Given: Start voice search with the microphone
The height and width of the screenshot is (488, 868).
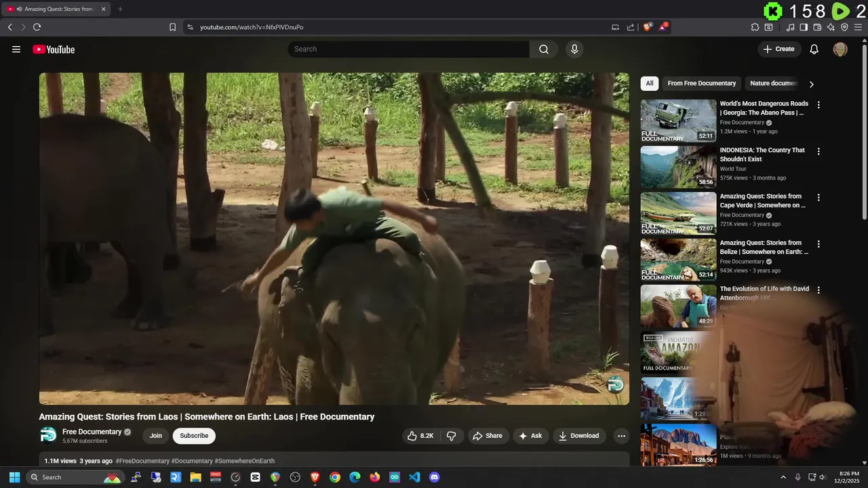Looking at the screenshot, I should pyautogui.click(x=574, y=49).
